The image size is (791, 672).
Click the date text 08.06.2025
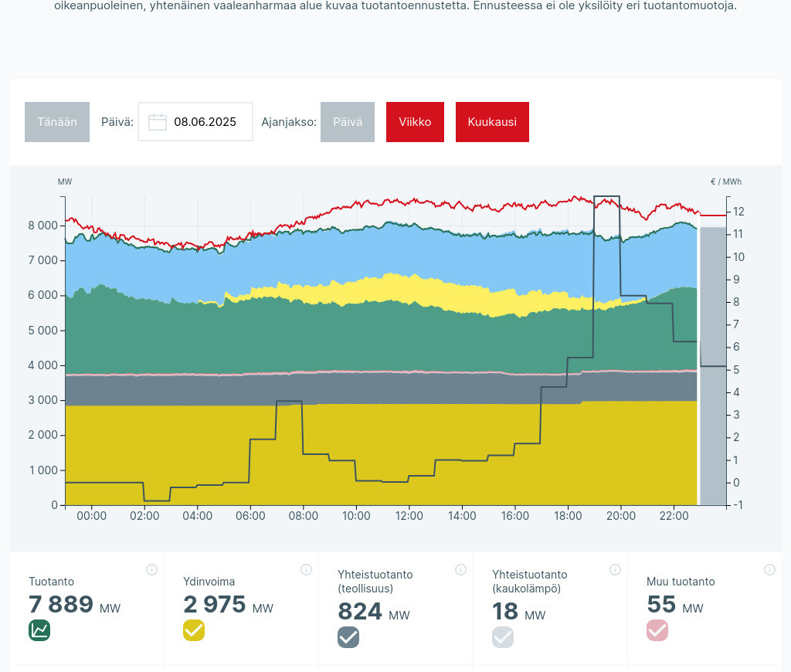[205, 122]
